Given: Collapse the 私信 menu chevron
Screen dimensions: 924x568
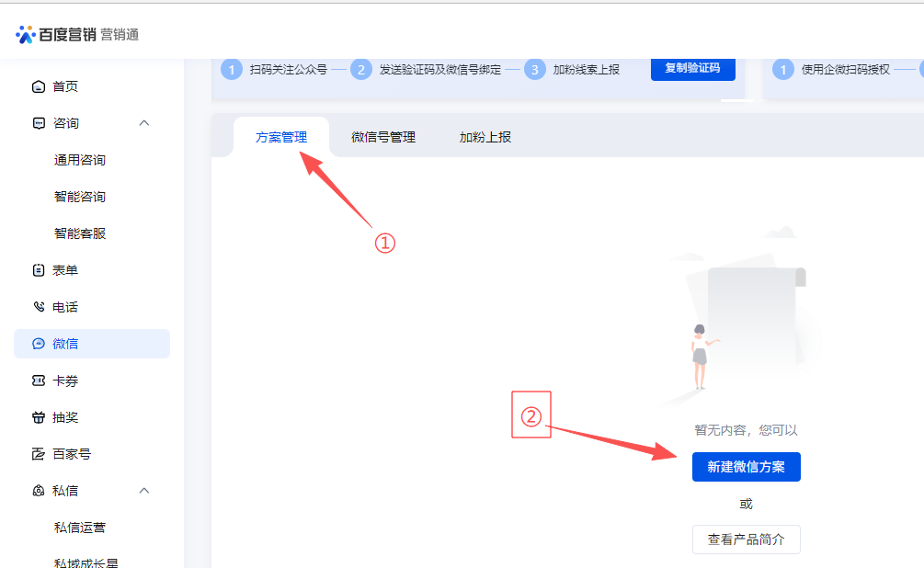Looking at the screenshot, I should [x=144, y=491].
